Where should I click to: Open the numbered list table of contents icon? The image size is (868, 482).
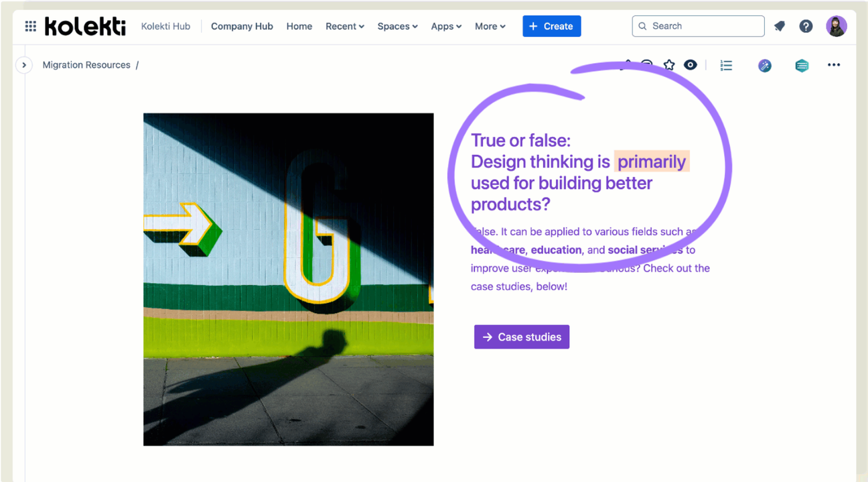click(x=726, y=65)
